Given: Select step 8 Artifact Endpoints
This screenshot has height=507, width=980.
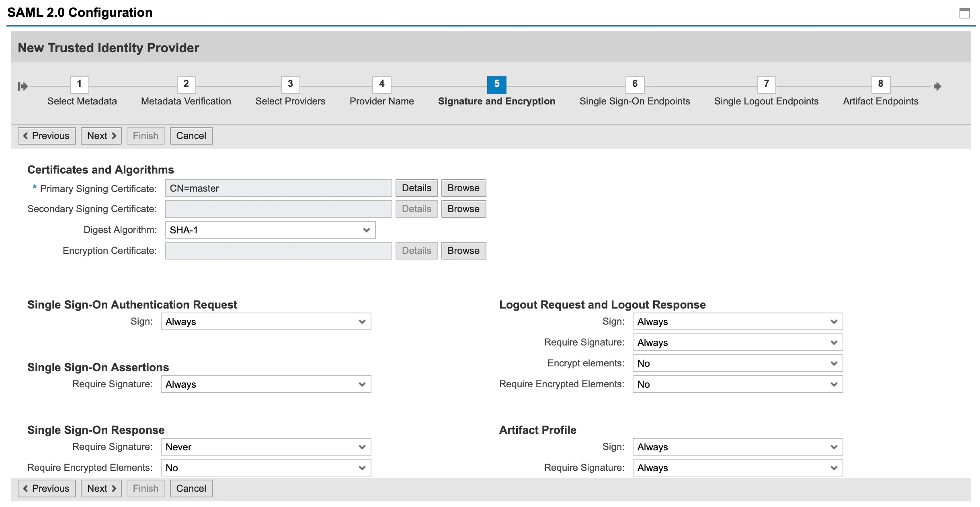Looking at the screenshot, I should (880, 84).
